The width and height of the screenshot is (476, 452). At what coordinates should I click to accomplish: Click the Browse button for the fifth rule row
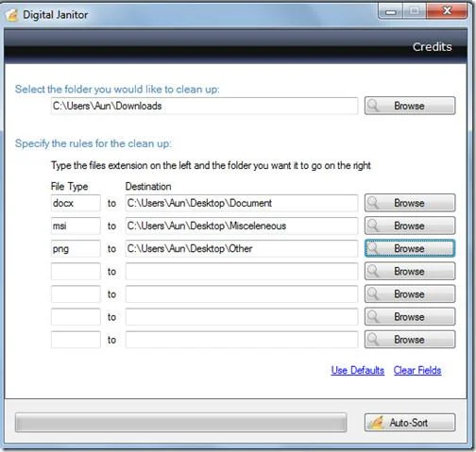pyautogui.click(x=410, y=293)
